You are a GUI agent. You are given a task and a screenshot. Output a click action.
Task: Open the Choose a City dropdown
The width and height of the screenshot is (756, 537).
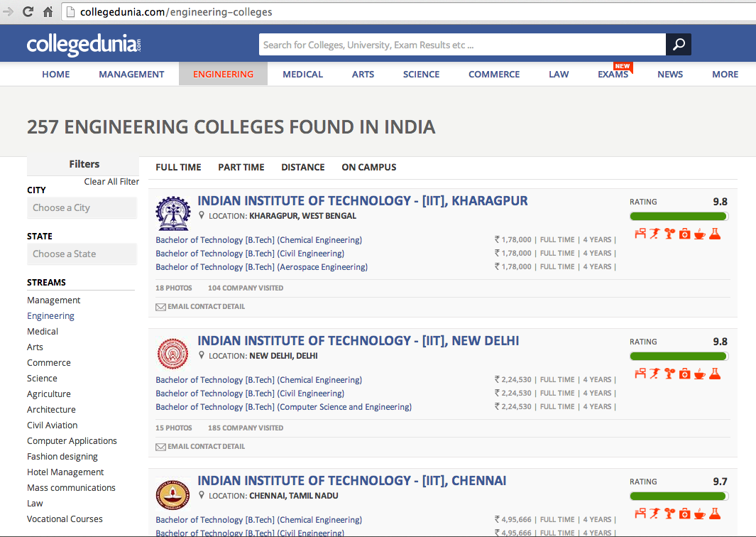click(x=82, y=208)
